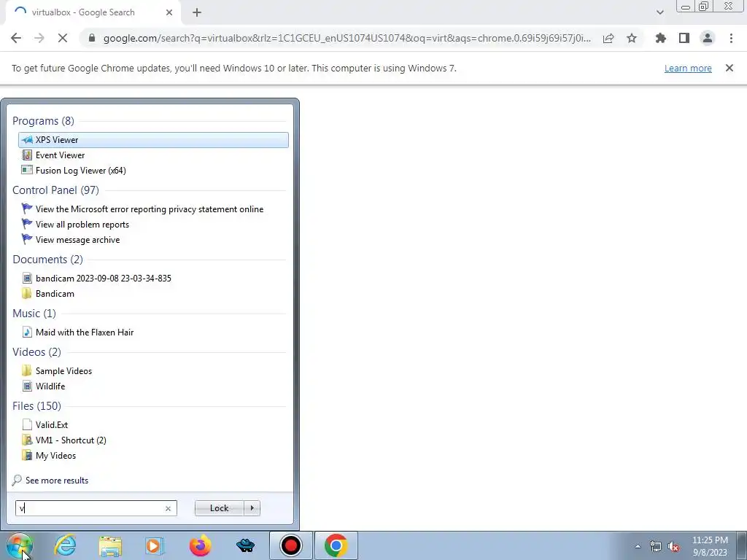747x560 pixels.
Task: Switch to Google Chrome in taskbar
Action: point(336,545)
